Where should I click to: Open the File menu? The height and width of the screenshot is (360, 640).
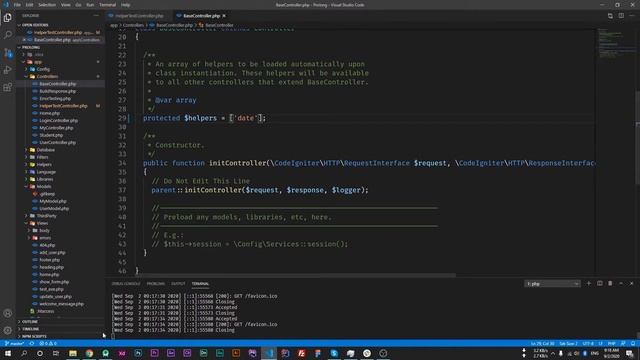17,5
